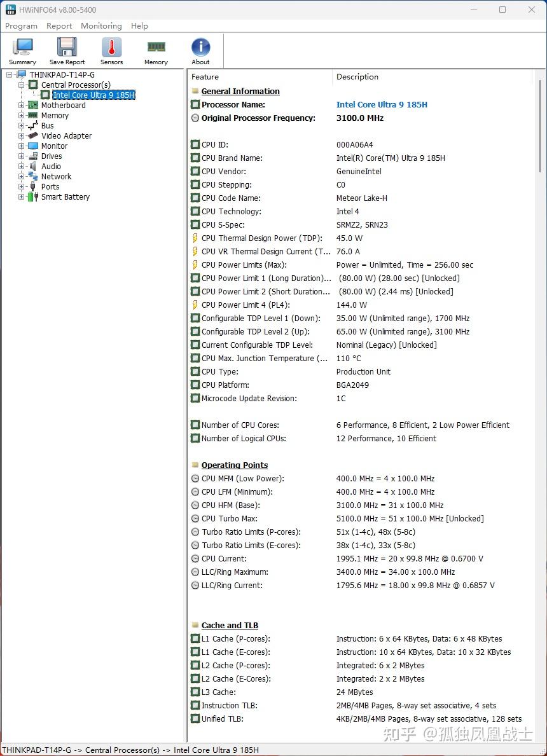
Task: Select the CPU Platform row label
Action: (225, 385)
